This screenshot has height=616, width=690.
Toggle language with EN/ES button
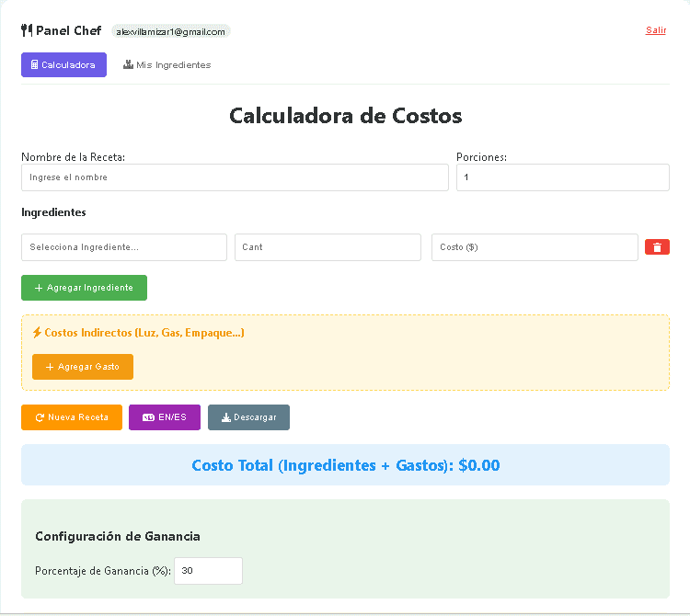(x=165, y=417)
